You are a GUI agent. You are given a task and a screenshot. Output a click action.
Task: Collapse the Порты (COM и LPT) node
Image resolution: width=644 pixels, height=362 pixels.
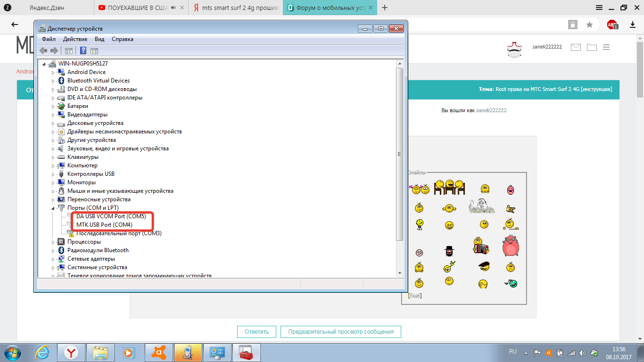tap(53, 208)
